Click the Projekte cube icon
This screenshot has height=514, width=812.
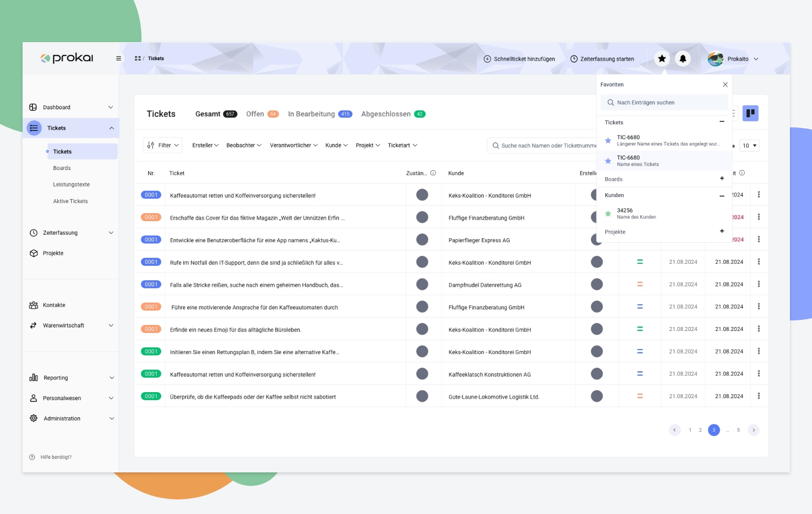(x=34, y=253)
